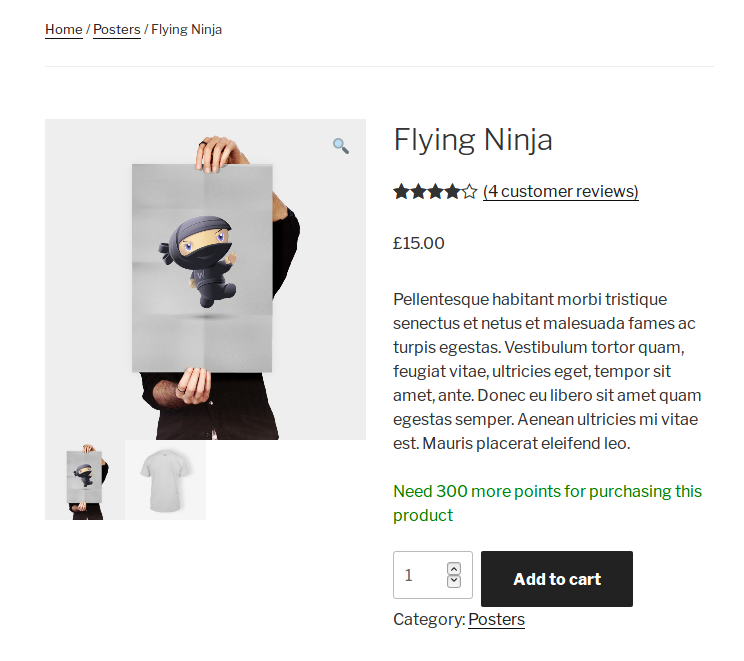The height and width of the screenshot is (661, 744).
Task: Increase quantity with the up arrow
Action: pyautogui.click(x=454, y=568)
